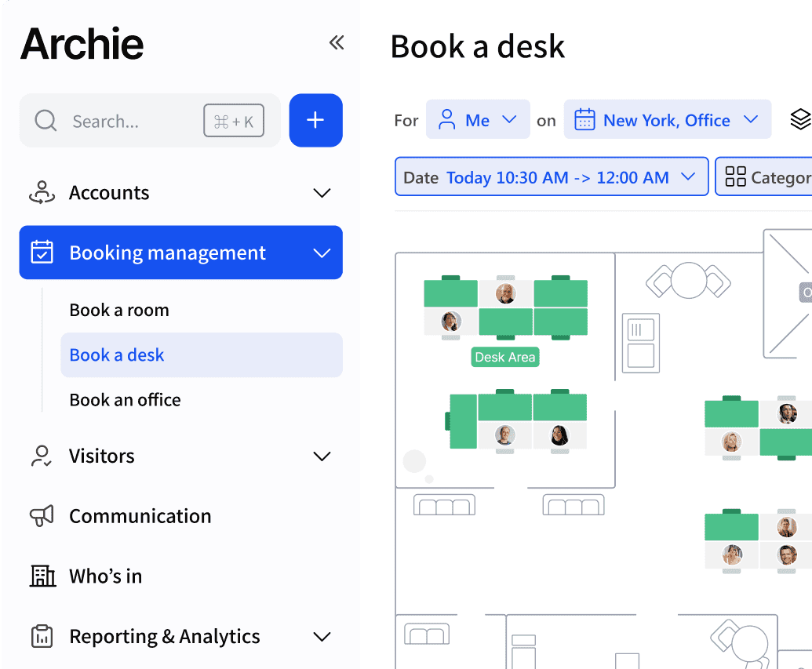The height and width of the screenshot is (669, 812).
Task: Open the 'Me' person selector dropdown
Action: [x=478, y=119]
